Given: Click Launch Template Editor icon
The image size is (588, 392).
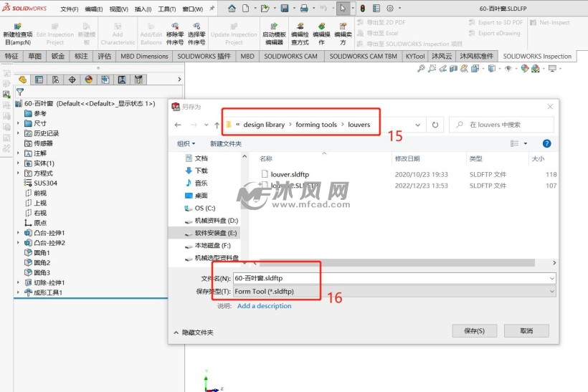Looking at the screenshot, I should coord(274,34).
